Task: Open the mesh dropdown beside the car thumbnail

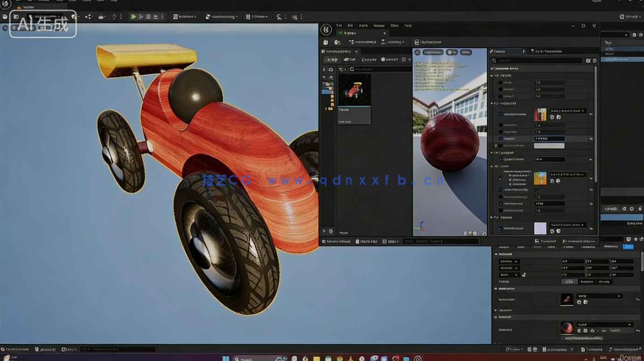Action: coord(599,296)
